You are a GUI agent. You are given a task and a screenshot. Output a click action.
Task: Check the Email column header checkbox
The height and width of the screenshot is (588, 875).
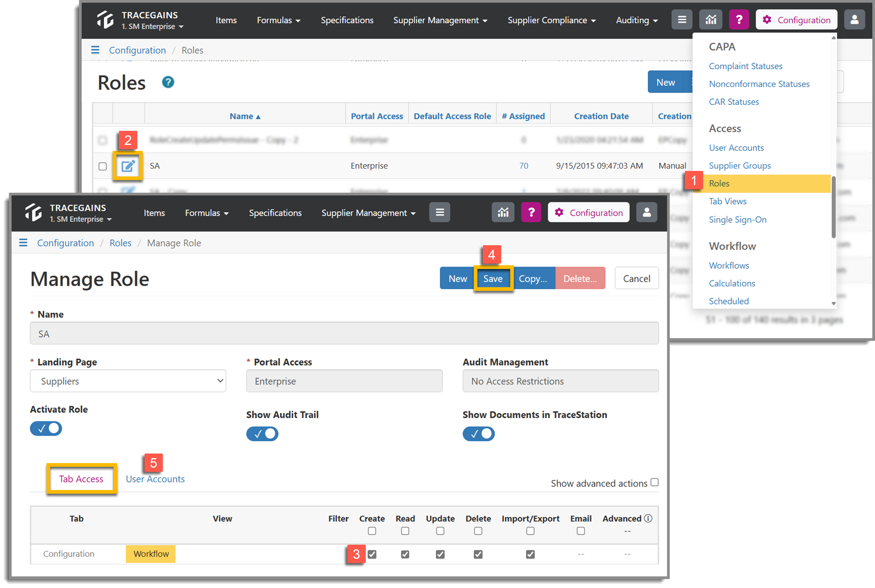point(580,531)
